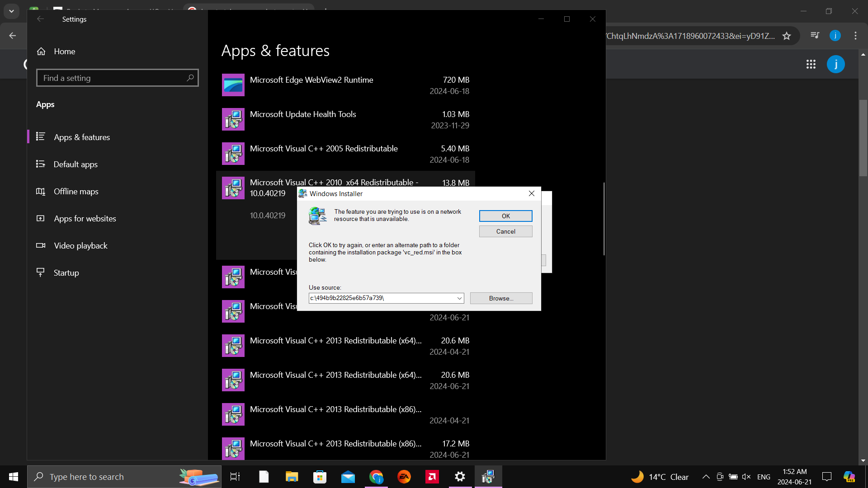Click the ENG language indicator
This screenshot has width=868, height=488.
point(764,477)
